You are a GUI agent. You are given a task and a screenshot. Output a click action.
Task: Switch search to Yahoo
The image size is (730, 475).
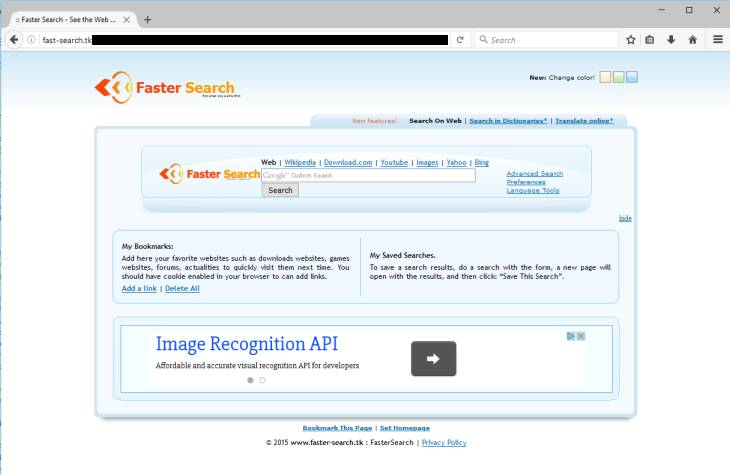coord(456,163)
